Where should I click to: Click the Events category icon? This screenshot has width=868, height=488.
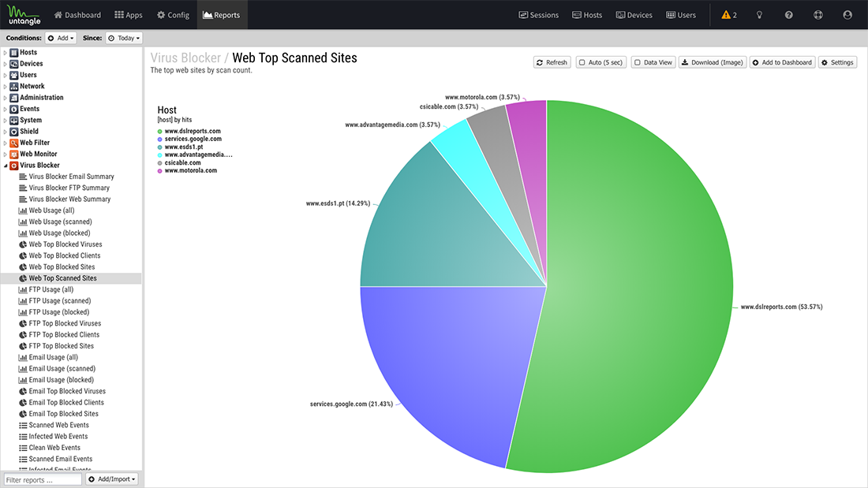tap(14, 109)
